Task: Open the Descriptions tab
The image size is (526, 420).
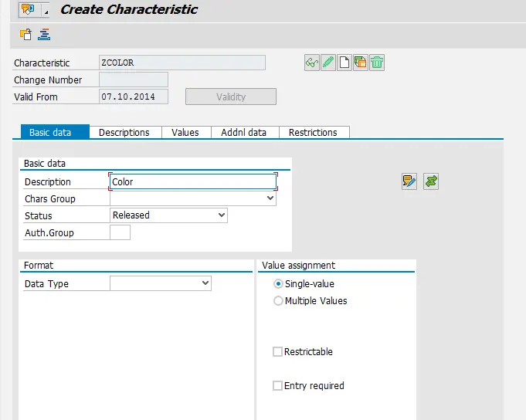Action: [x=124, y=132]
